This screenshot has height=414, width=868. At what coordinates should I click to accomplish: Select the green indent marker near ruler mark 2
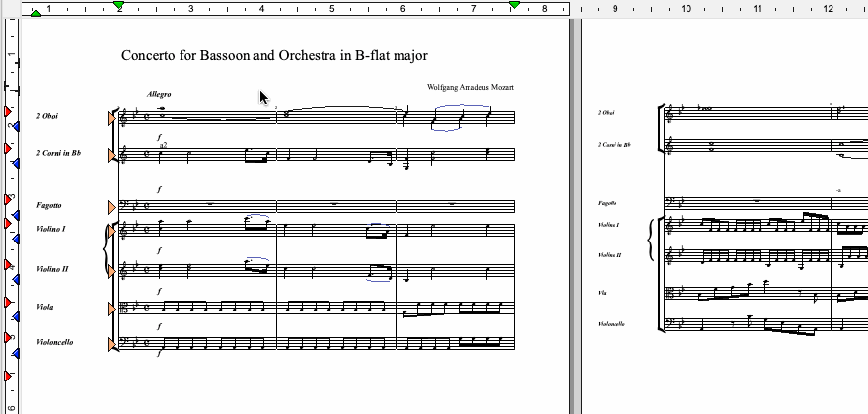[119, 6]
